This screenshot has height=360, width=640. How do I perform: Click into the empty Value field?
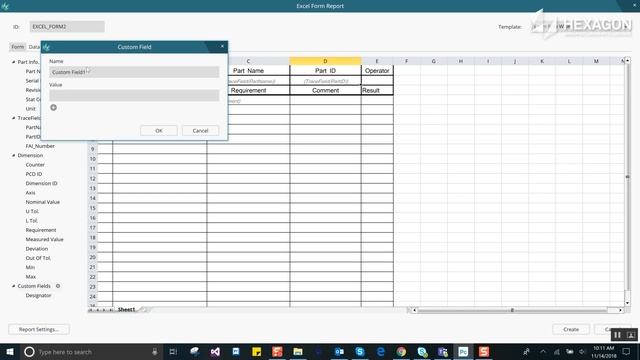[134, 96]
